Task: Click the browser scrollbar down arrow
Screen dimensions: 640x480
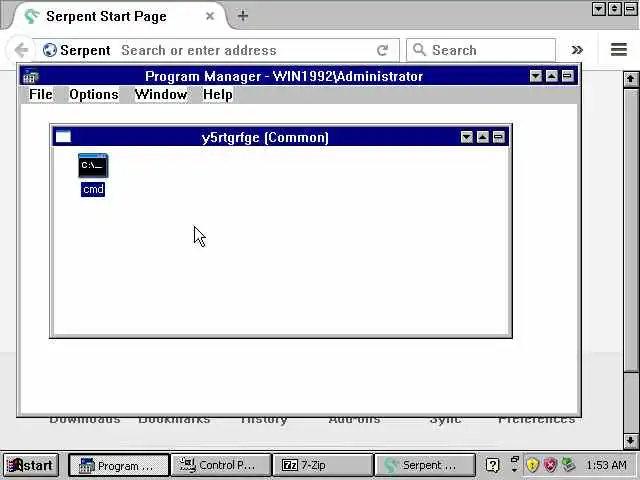Action: pos(631,440)
